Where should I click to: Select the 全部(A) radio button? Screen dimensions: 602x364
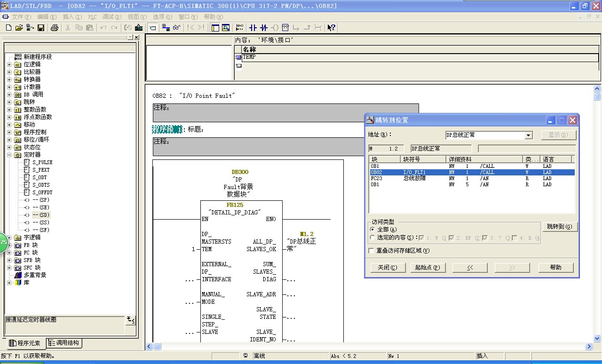[x=372, y=229]
